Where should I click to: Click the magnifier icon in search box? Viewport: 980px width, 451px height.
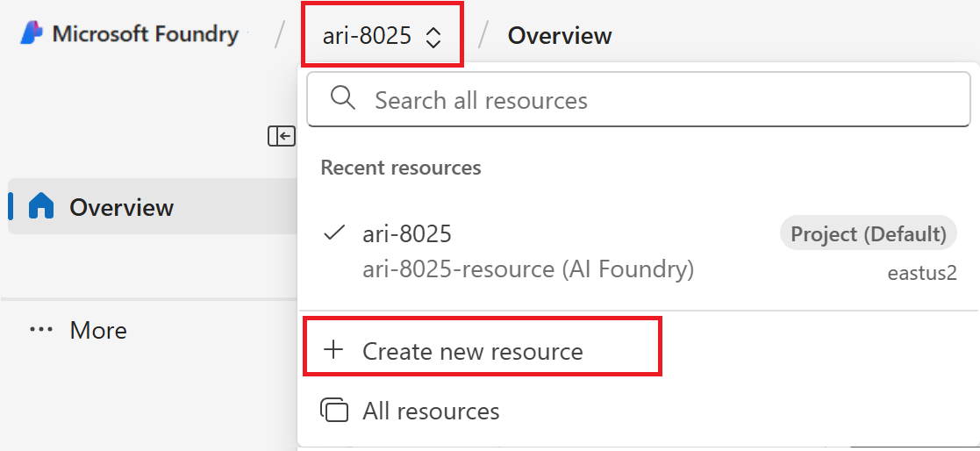[342, 98]
